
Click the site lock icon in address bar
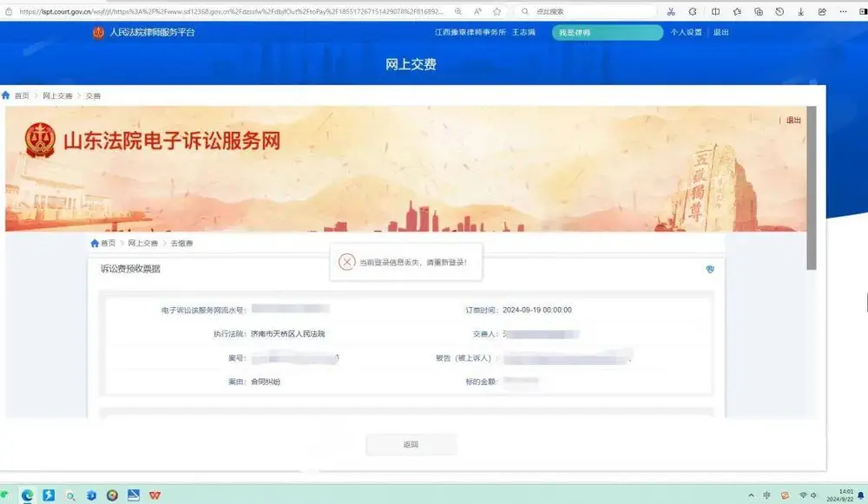(x=9, y=11)
